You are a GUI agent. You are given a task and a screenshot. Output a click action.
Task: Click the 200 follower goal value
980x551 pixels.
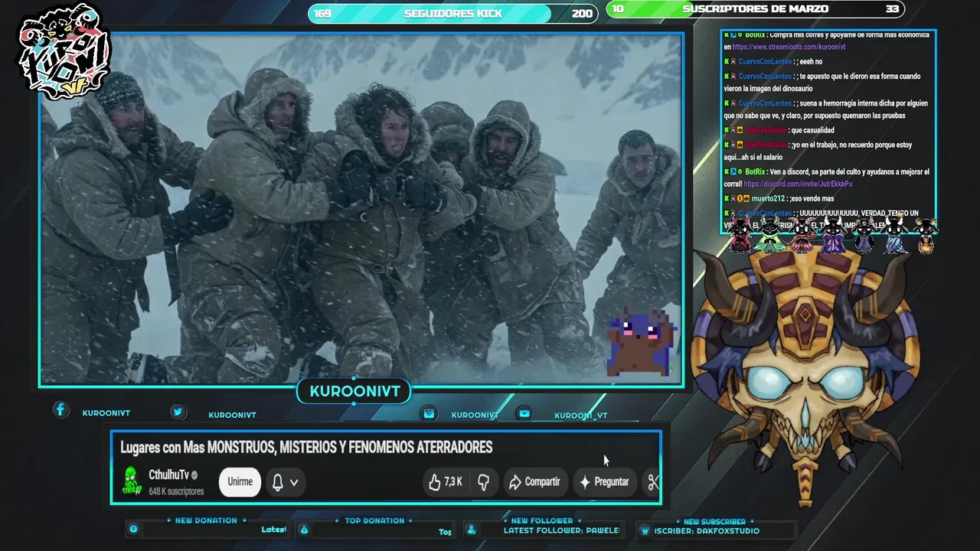(x=582, y=13)
